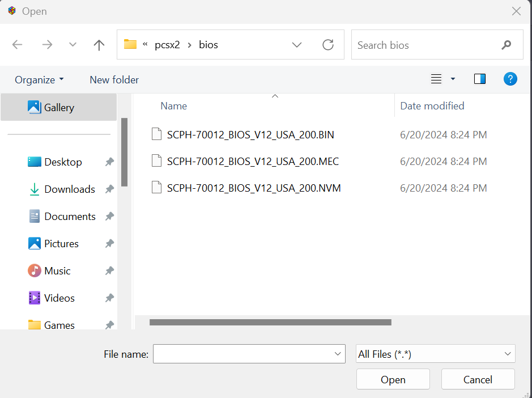Click the file icon of the .NVM file

156,187
